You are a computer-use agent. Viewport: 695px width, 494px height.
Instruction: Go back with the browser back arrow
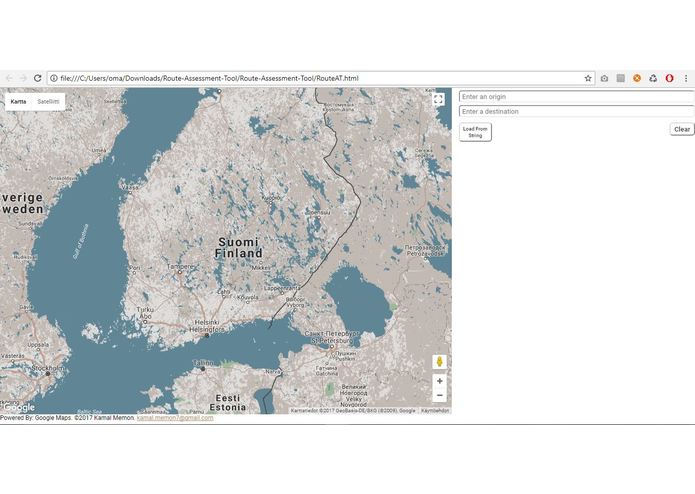[x=9, y=78]
